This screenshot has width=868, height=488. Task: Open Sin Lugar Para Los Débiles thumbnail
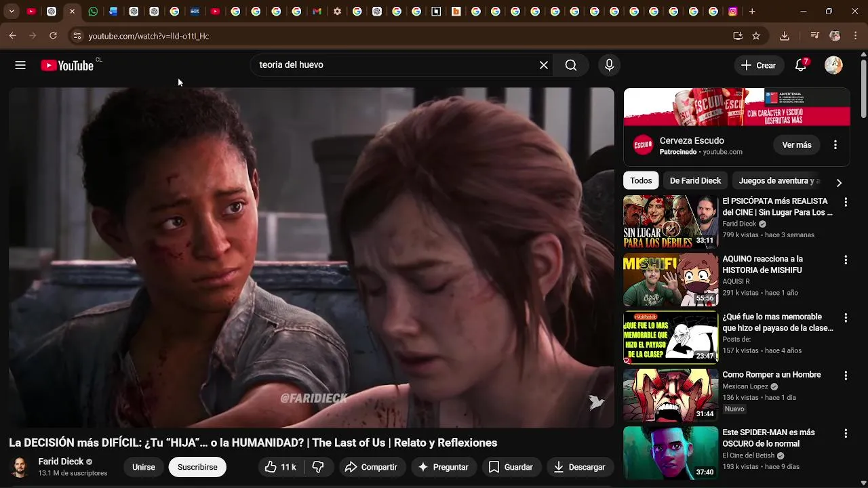[671, 222]
